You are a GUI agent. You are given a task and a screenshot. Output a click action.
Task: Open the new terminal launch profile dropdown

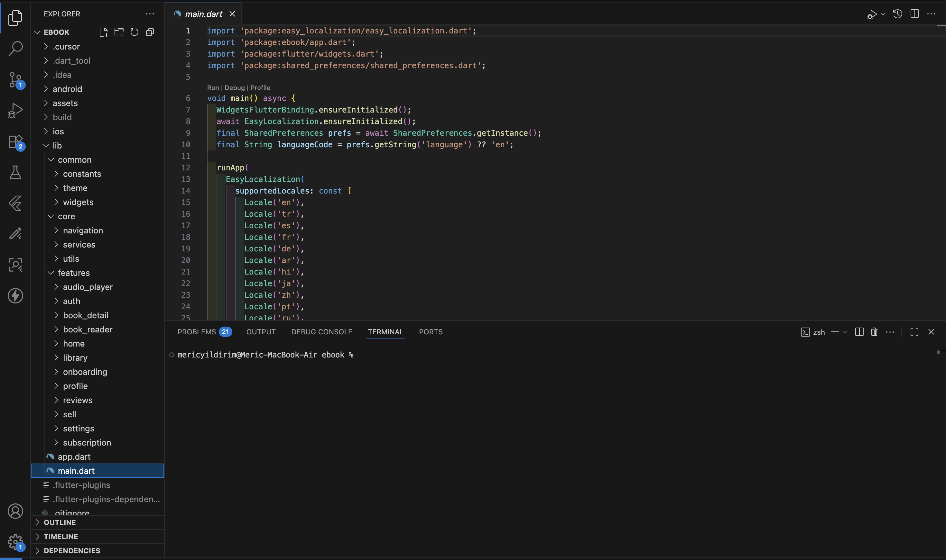845,332
